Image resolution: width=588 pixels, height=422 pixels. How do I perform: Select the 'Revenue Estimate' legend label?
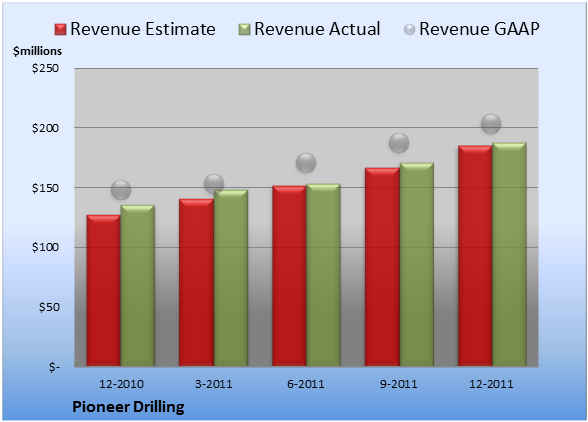143,29
